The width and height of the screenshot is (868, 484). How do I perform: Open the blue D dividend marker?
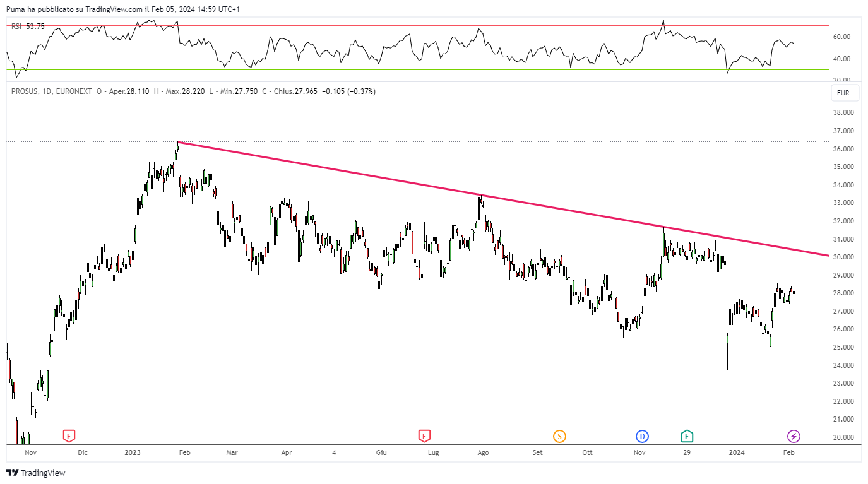click(x=642, y=436)
